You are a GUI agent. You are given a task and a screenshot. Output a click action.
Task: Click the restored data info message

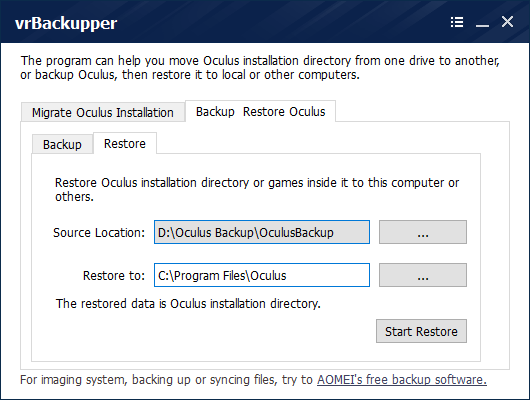pyautogui.click(x=188, y=304)
